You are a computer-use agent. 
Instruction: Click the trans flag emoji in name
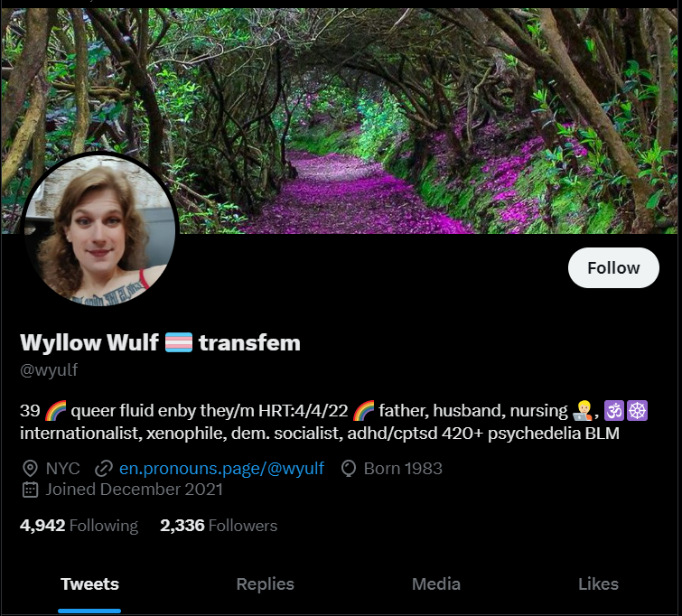(179, 342)
